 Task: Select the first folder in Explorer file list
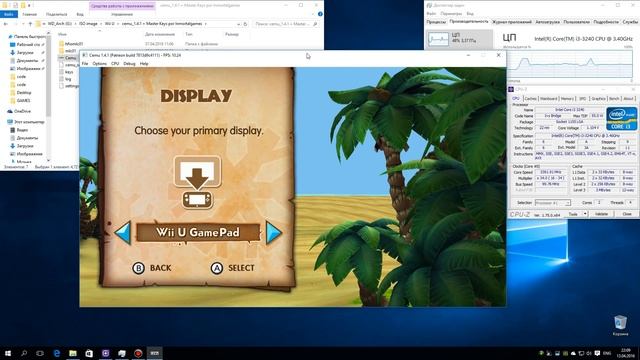(x=71, y=44)
